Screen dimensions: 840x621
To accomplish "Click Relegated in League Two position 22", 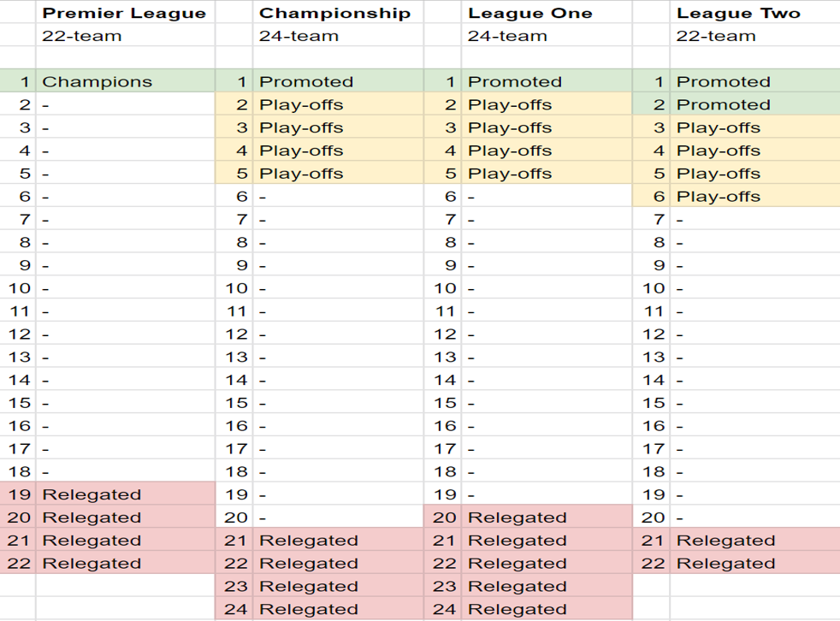I will 725,564.
